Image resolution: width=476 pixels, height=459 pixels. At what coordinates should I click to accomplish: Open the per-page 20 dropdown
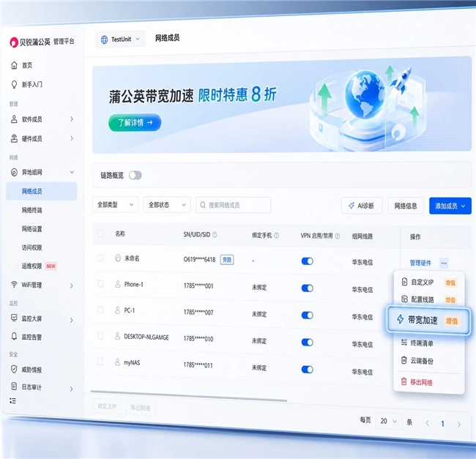389,421
